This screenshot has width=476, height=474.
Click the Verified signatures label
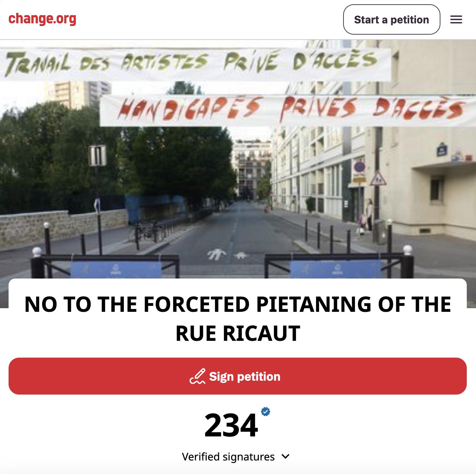pos(228,457)
